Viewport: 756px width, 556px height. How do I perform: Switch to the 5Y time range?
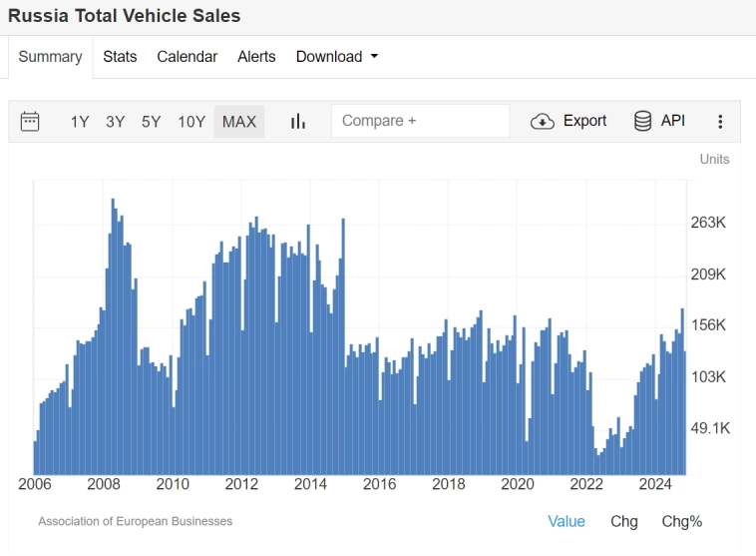(x=151, y=122)
